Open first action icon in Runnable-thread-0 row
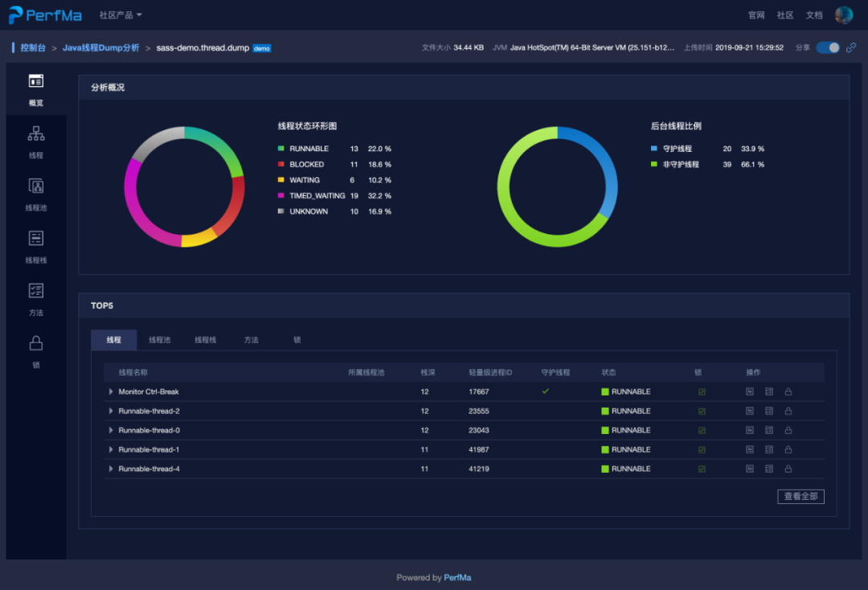Image resolution: width=868 pixels, height=590 pixels. pyautogui.click(x=750, y=431)
